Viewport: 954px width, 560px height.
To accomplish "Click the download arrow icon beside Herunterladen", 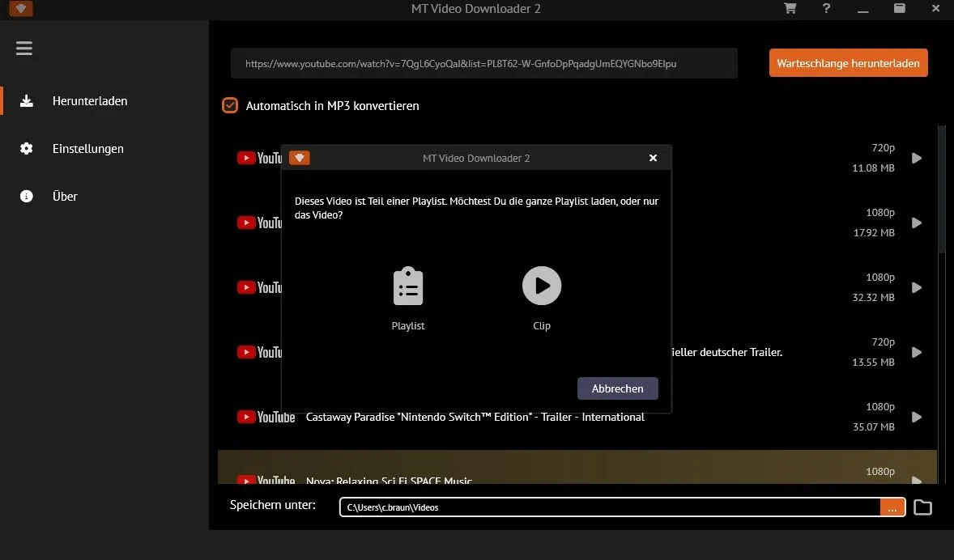I will [x=26, y=101].
